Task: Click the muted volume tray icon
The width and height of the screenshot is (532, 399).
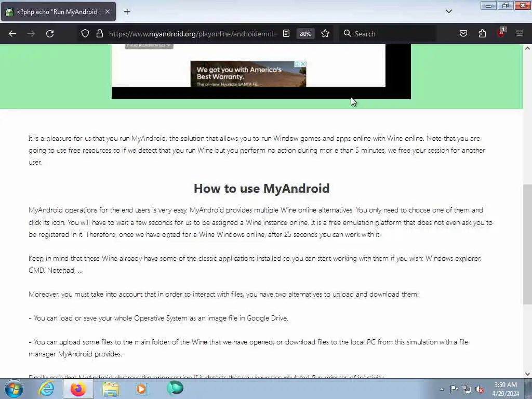Action: click(x=480, y=389)
